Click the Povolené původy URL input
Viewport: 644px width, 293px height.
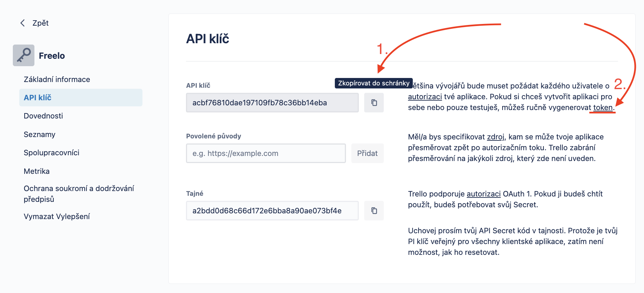[x=266, y=153]
